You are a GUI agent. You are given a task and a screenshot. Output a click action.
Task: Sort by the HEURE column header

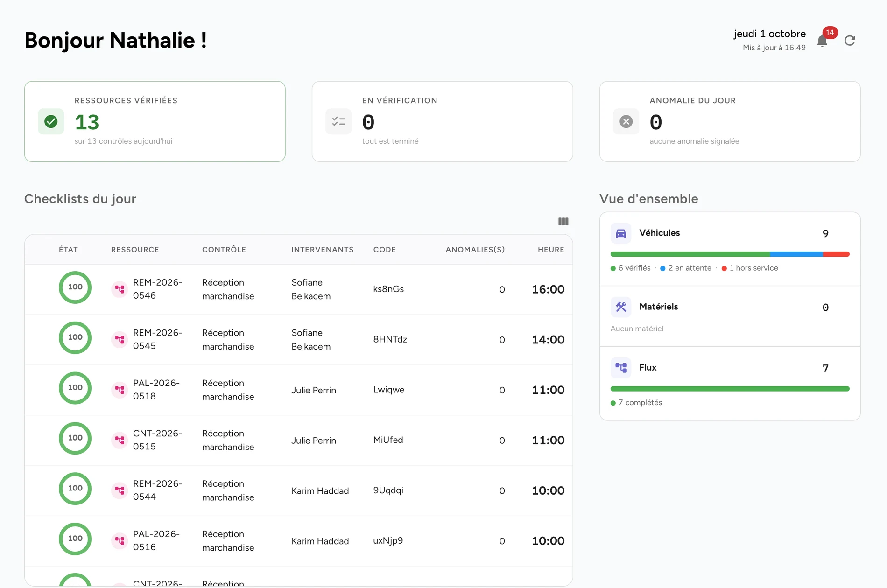551,250
